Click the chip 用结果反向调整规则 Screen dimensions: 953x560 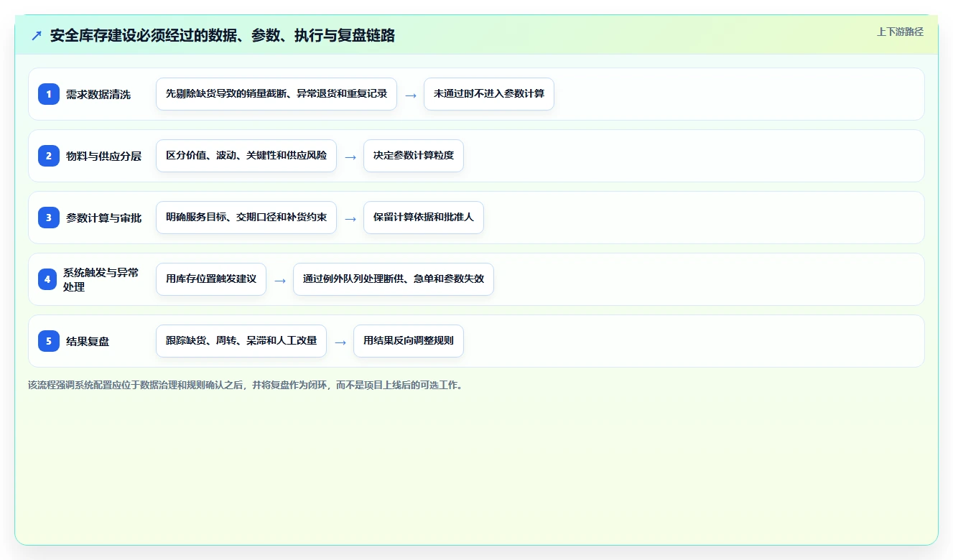click(409, 341)
